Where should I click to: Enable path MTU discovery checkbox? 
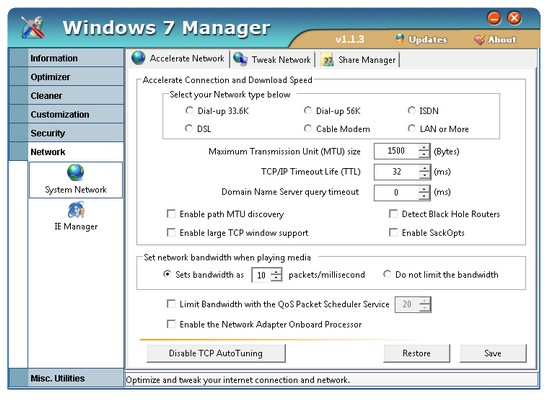pos(171,214)
